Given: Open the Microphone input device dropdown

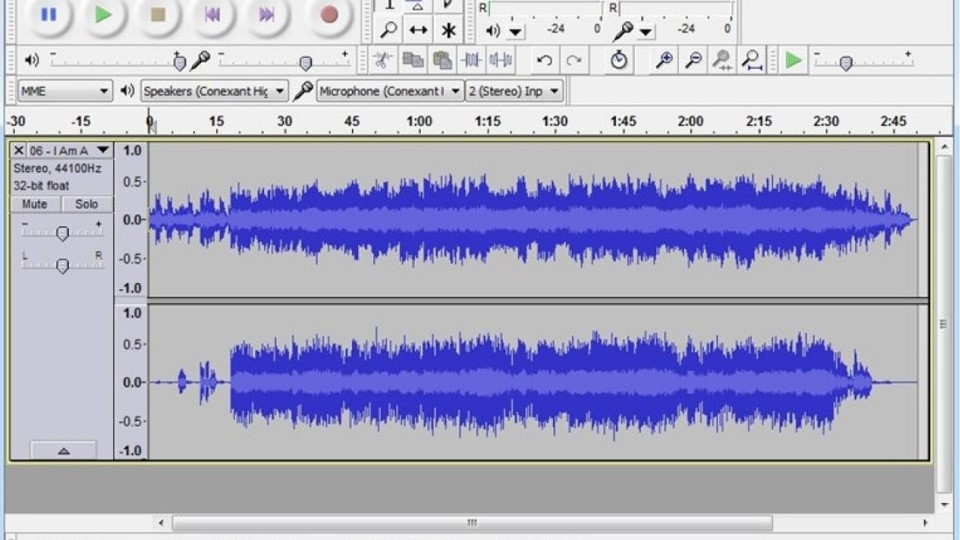Looking at the screenshot, I should coord(390,91).
